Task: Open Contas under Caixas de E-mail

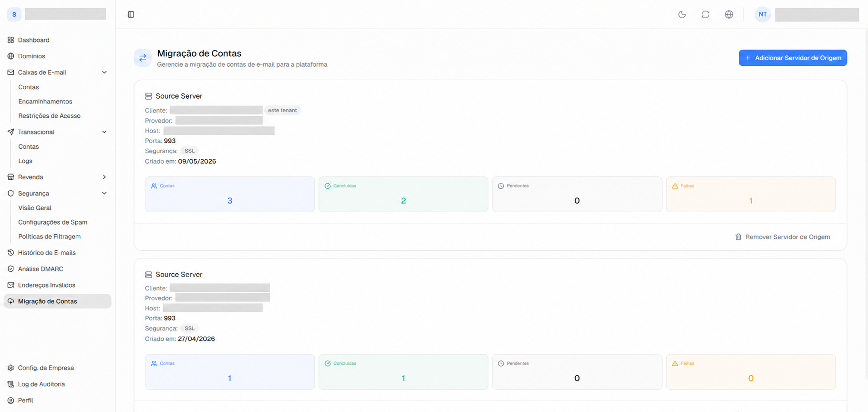Action: pyautogui.click(x=29, y=87)
